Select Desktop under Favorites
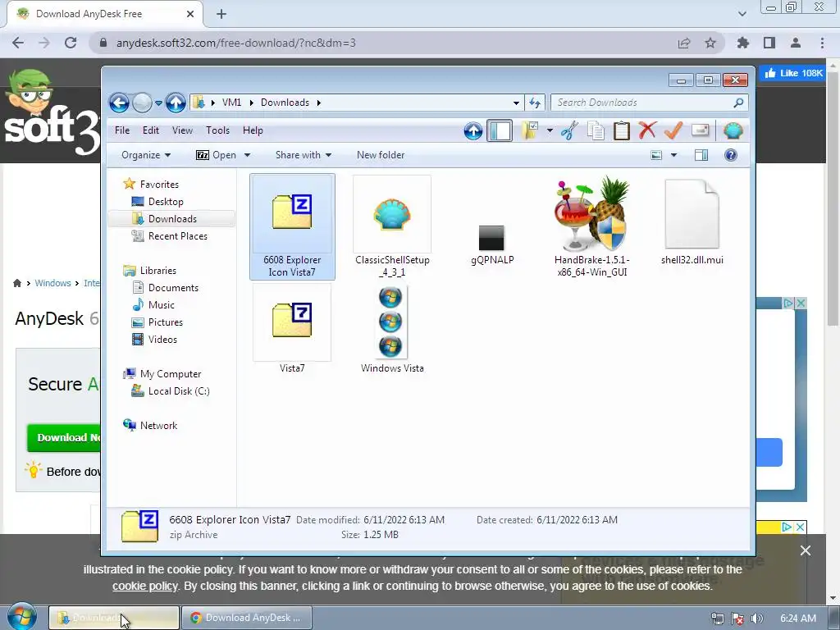840x630 pixels. click(x=166, y=202)
